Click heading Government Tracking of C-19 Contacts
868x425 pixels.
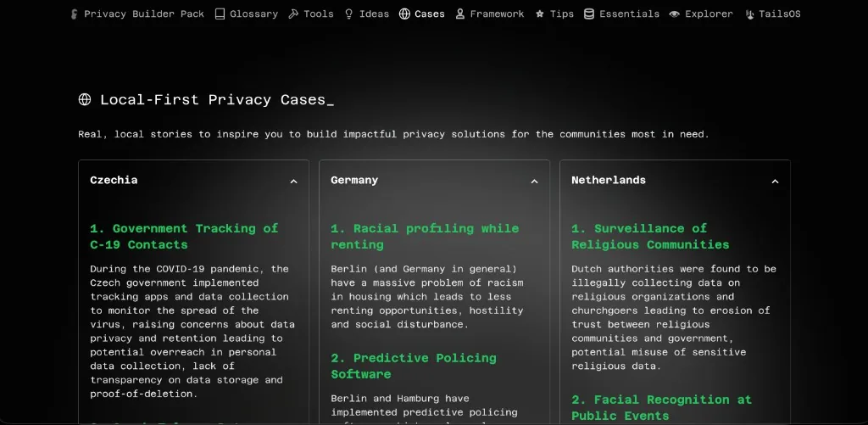pos(184,237)
